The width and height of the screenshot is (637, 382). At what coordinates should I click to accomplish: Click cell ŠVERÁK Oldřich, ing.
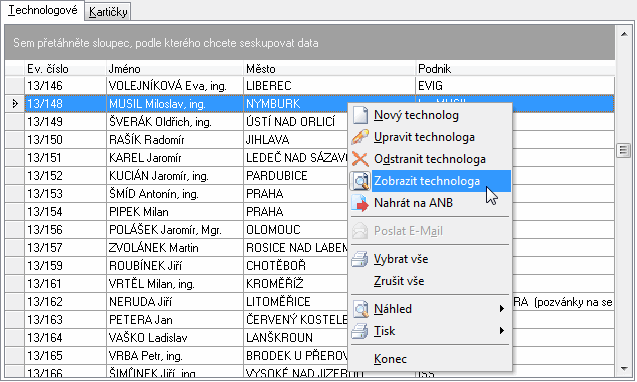click(175, 122)
